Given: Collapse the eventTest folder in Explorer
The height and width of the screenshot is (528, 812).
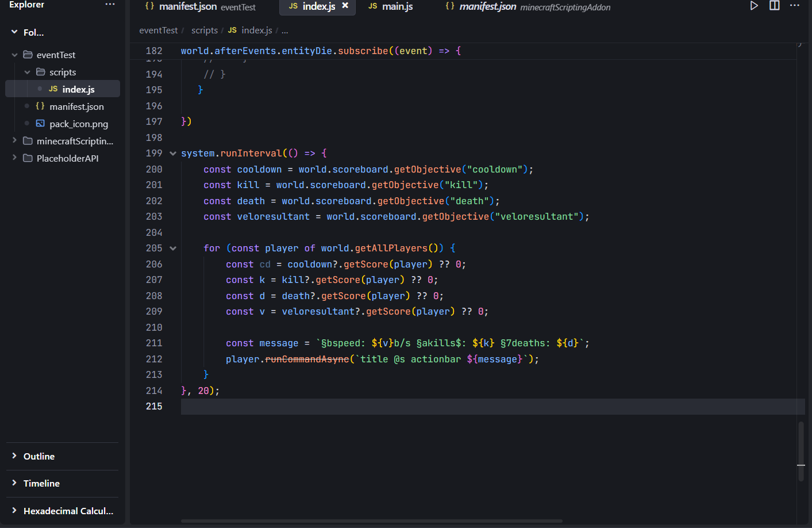Looking at the screenshot, I should (x=14, y=54).
